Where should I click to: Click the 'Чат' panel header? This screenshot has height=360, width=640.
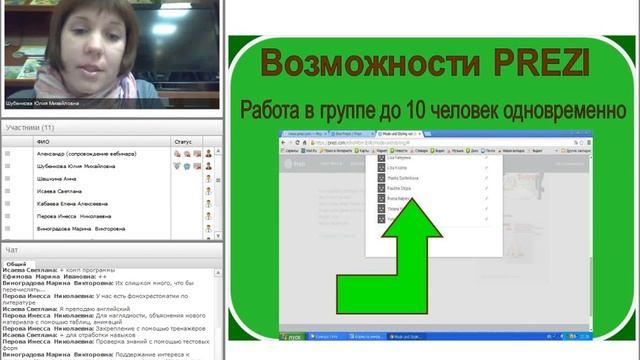coord(112,250)
